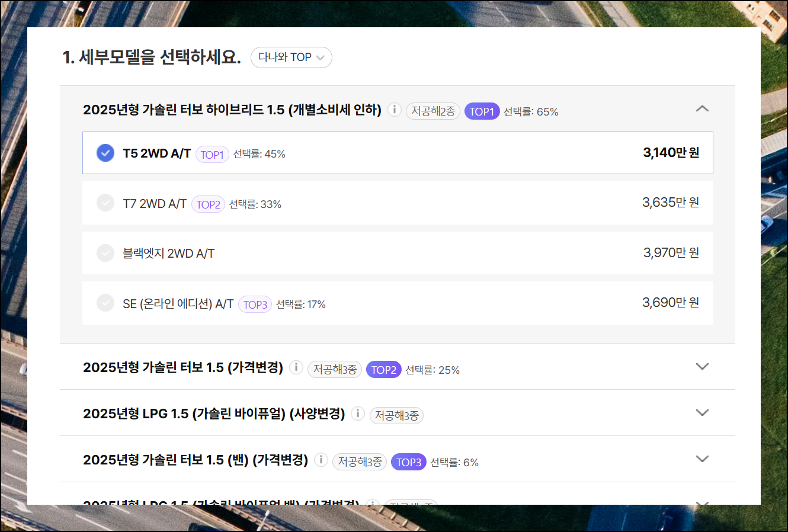Select the 블랙엣지 2WD A/T trim option
This screenshot has width=788, height=532.
tap(398, 253)
